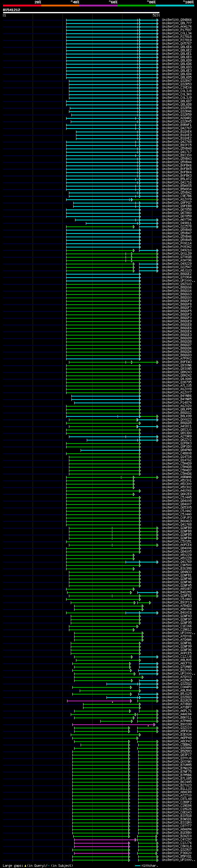
Task: Select the UniRef100_B9IFC5 label
Action: (177, 145)
